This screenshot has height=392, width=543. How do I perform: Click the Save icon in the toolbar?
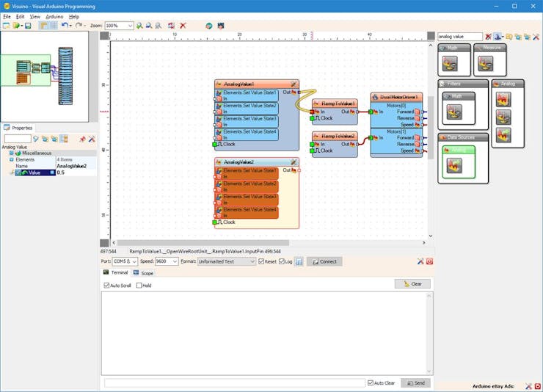[x=28, y=26]
